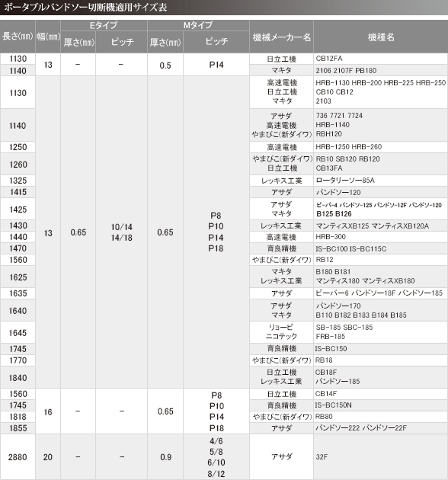
Task: Click the M type thickness 0.5
Action: 165,66
